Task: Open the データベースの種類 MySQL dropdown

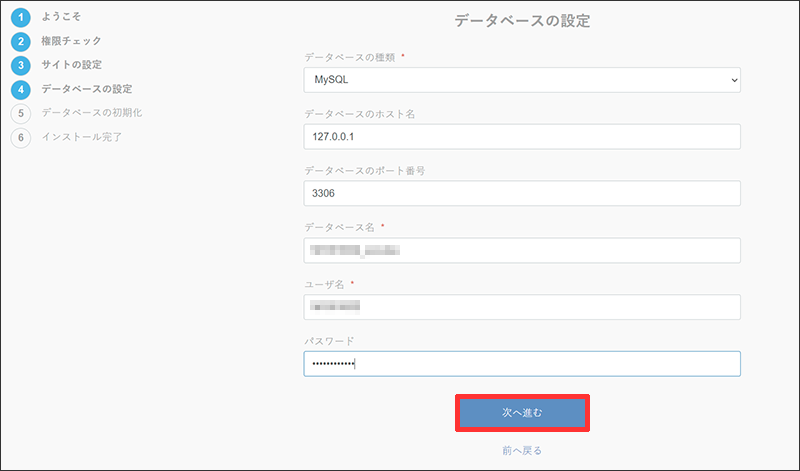Action: tap(521, 79)
